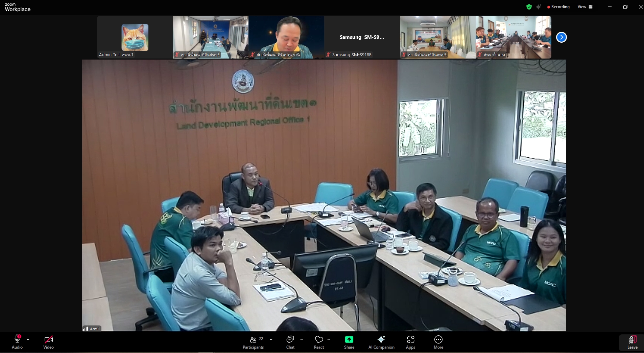Select the Samsung SM-S918B participant tile

(x=362, y=37)
